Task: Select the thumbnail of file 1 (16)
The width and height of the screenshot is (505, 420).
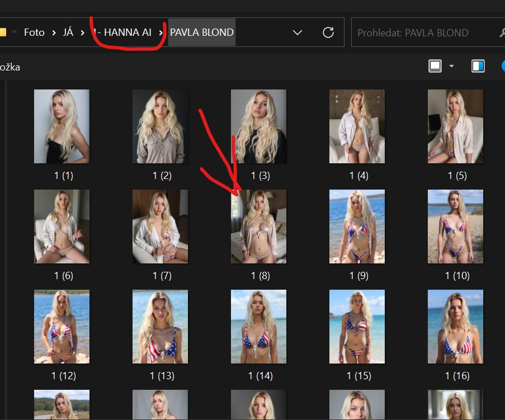Action: click(455, 327)
